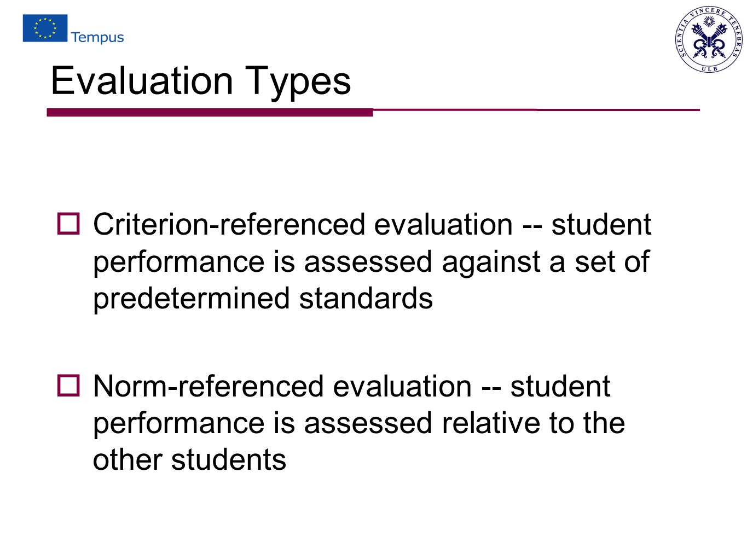Click the torch emblem inside the seal
Viewport: 747px width, 560px height.
point(709,39)
